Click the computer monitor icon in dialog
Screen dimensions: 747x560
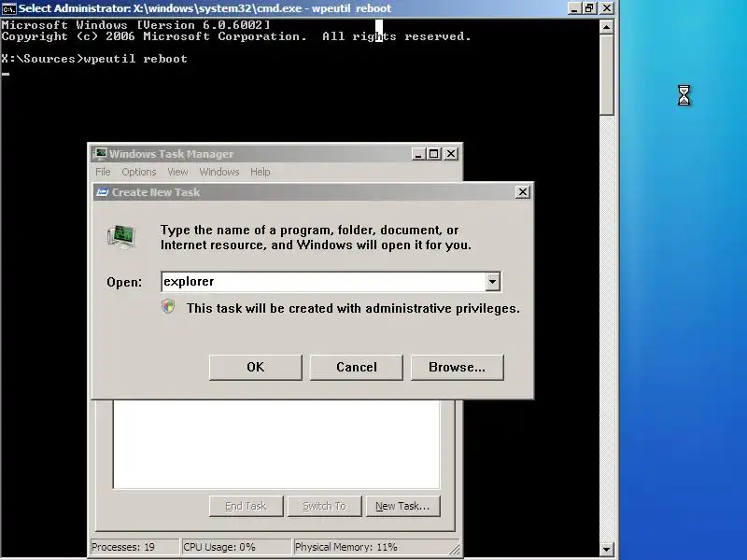(121, 237)
